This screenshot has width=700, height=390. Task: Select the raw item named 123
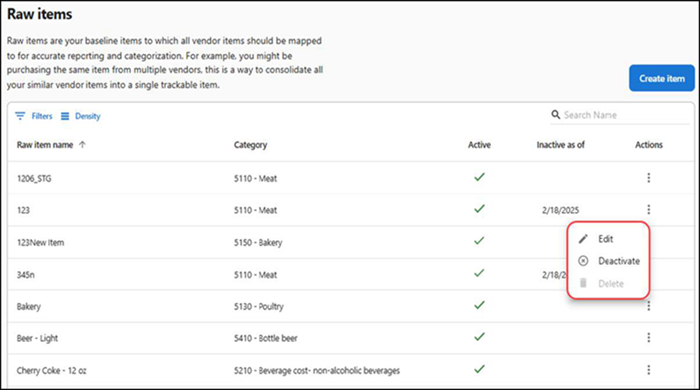pos(23,210)
